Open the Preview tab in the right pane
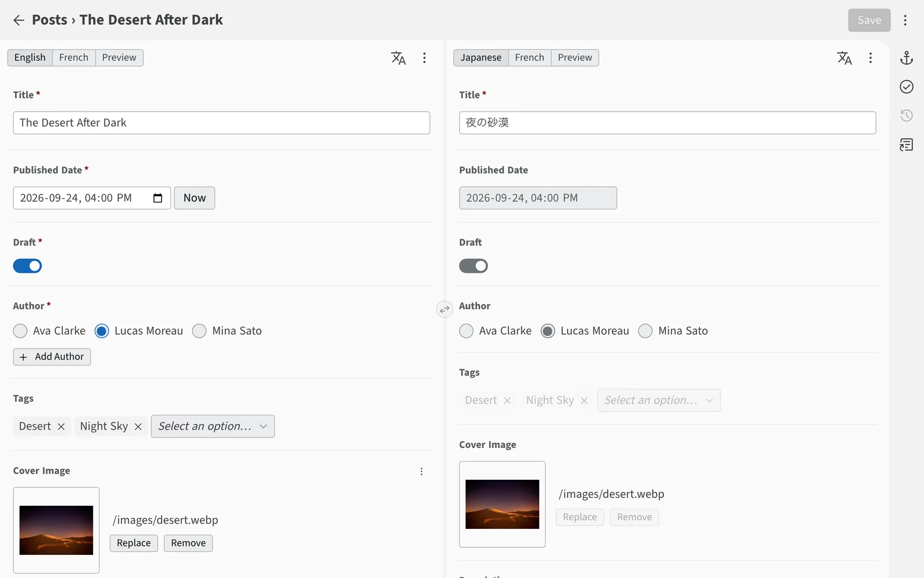 click(575, 58)
